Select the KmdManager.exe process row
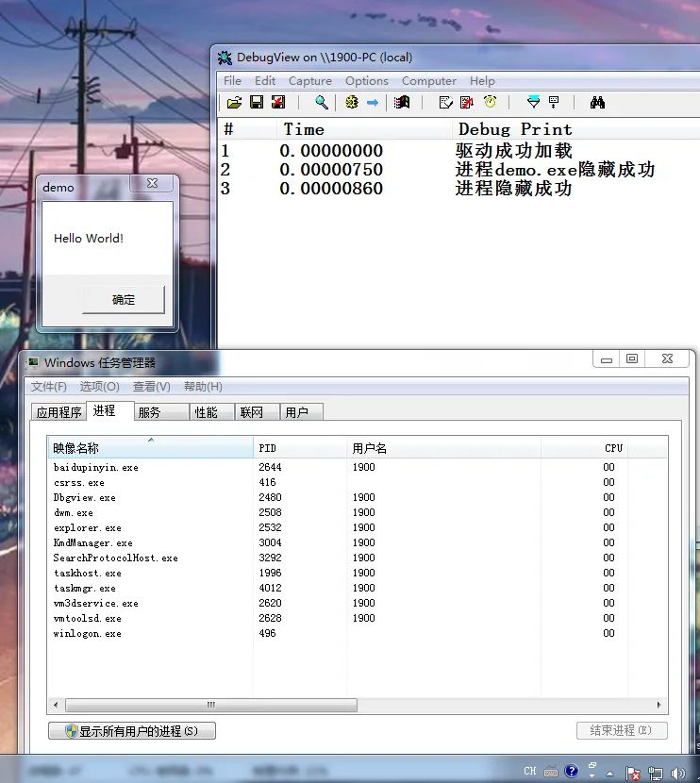Viewport: 700px width, 783px height. point(357,542)
